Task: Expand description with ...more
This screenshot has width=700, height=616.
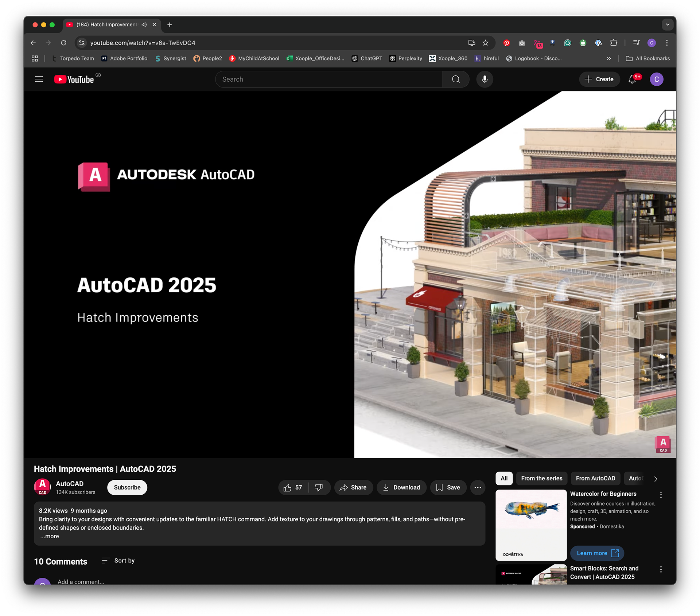Action: 50,536
